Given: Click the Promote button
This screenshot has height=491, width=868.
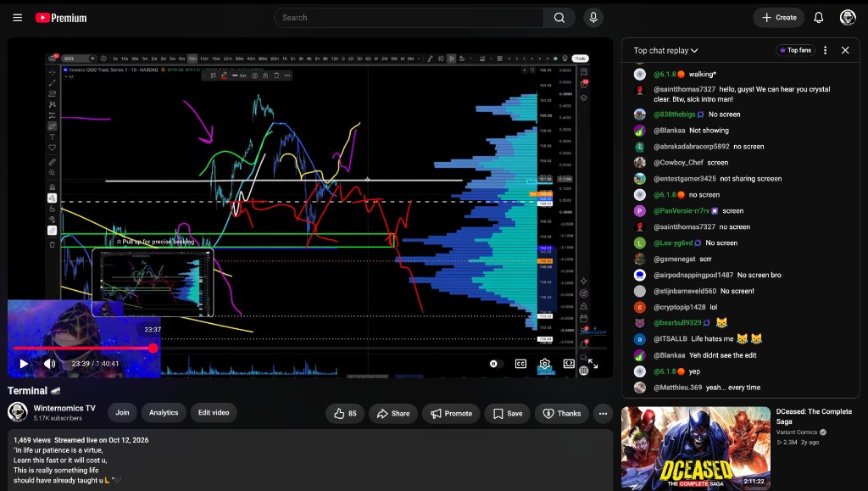Looking at the screenshot, I should (451, 414).
